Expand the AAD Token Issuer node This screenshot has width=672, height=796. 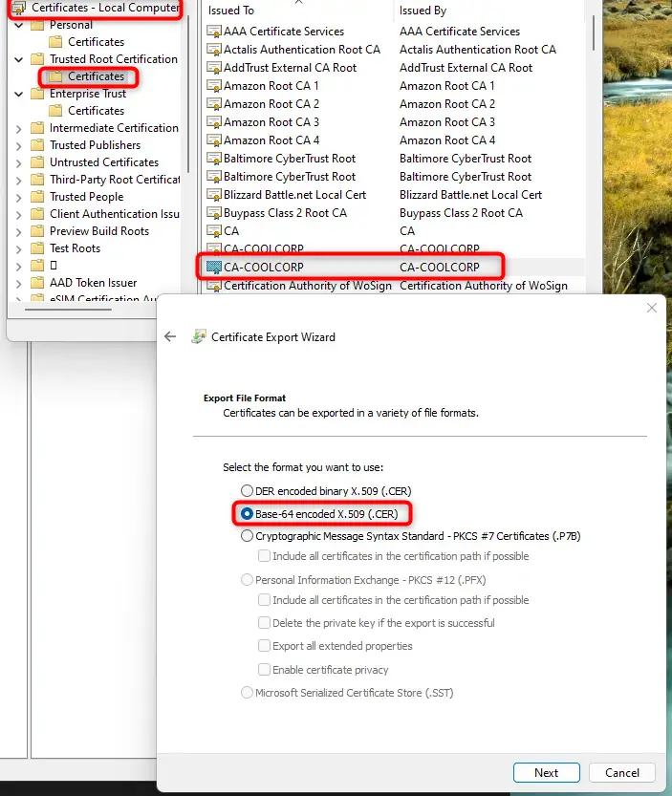(x=19, y=283)
